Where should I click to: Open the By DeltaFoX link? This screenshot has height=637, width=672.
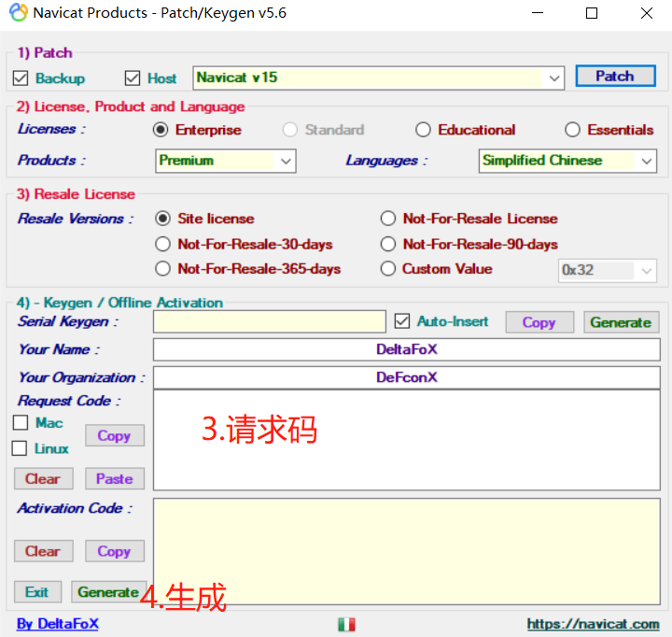tap(58, 624)
